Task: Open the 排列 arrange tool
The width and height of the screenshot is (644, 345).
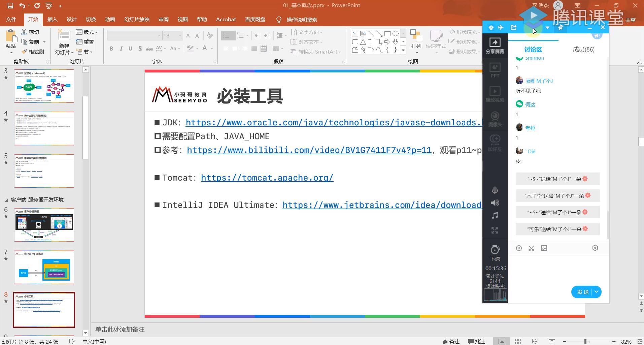Action: coord(416,41)
